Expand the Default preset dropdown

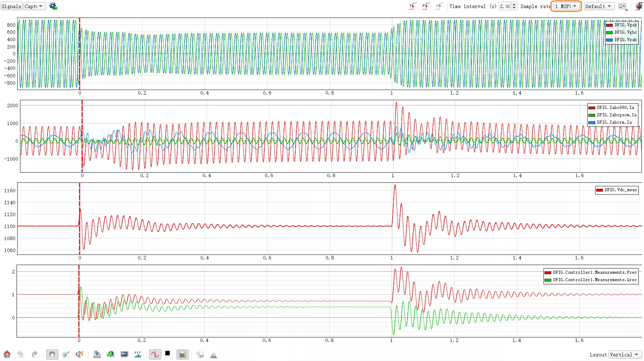coord(599,6)
